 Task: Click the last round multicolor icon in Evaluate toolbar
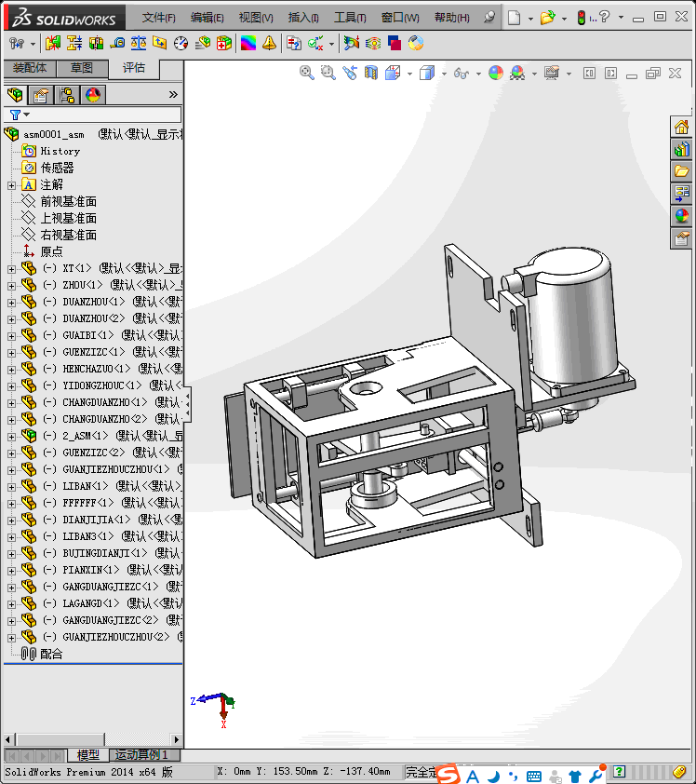416,44
